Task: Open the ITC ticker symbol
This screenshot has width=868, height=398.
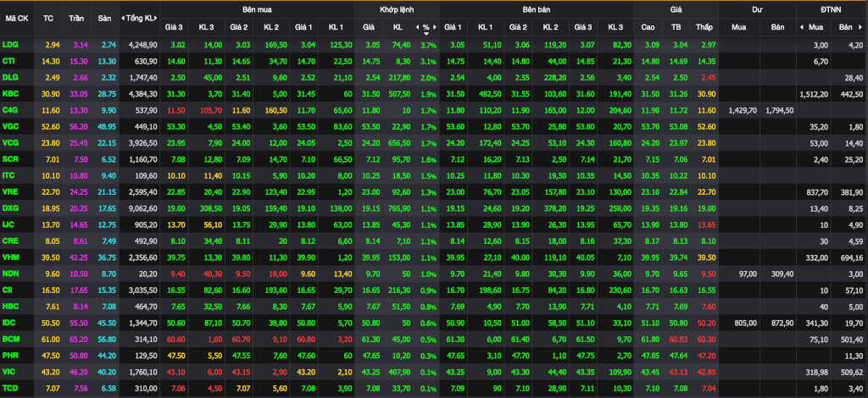Action: [x=8, y=176]
